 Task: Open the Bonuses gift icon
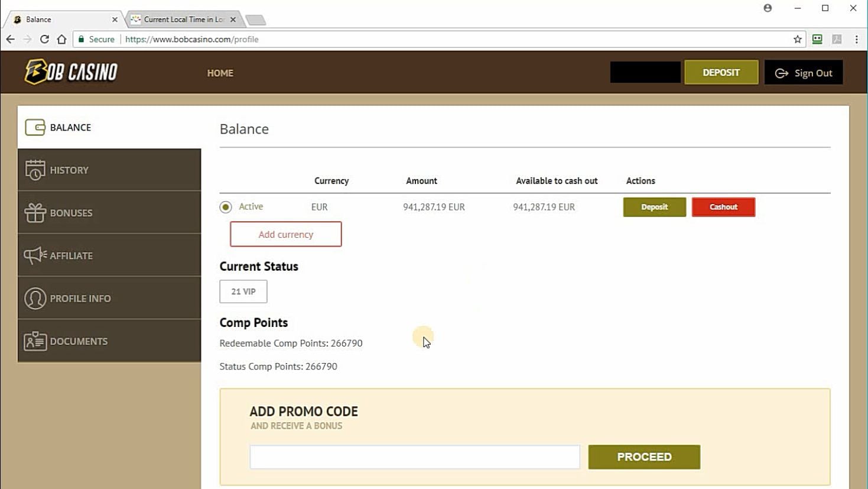tap(35, 213)
